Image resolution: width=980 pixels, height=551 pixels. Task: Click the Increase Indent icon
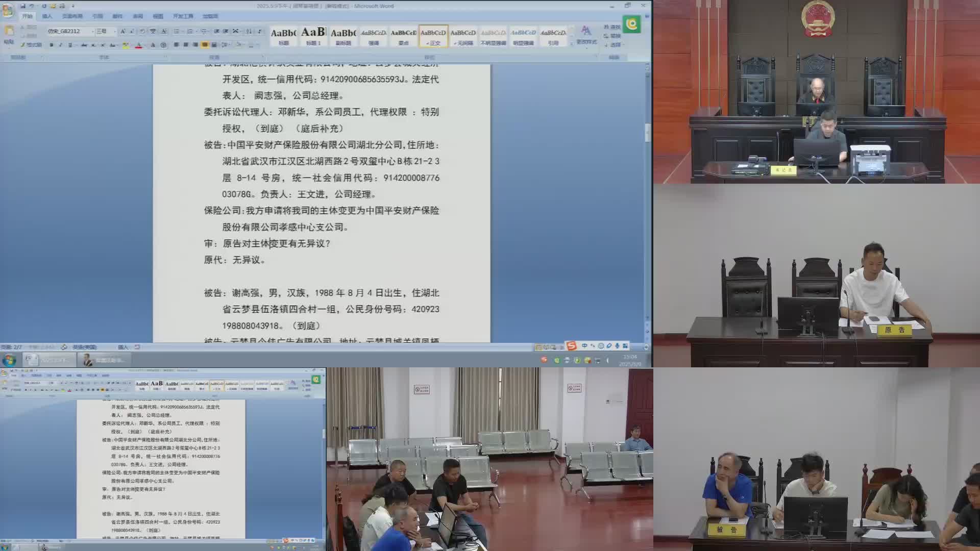click(x=226, y=31)
